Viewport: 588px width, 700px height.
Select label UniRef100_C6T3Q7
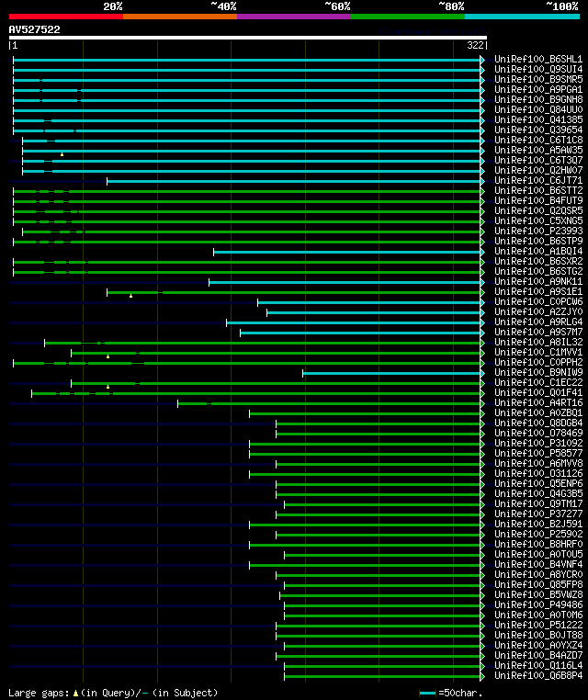pos(538,160)
